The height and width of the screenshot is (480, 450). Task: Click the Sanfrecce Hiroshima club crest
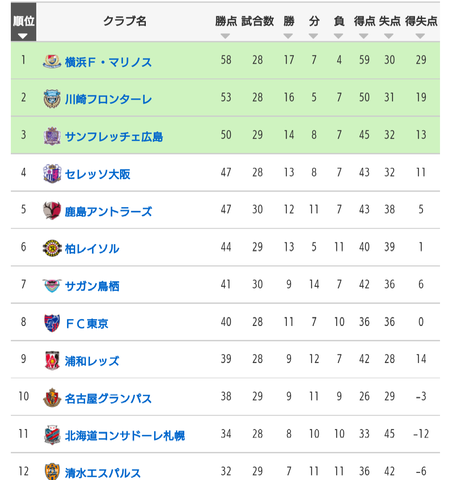[x=52, y=136]
